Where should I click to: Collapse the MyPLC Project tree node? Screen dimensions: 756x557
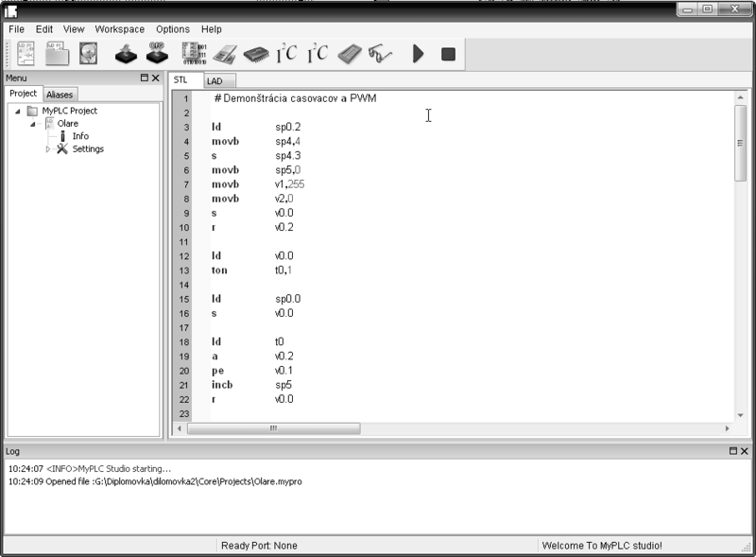click(x=18, y=112)
